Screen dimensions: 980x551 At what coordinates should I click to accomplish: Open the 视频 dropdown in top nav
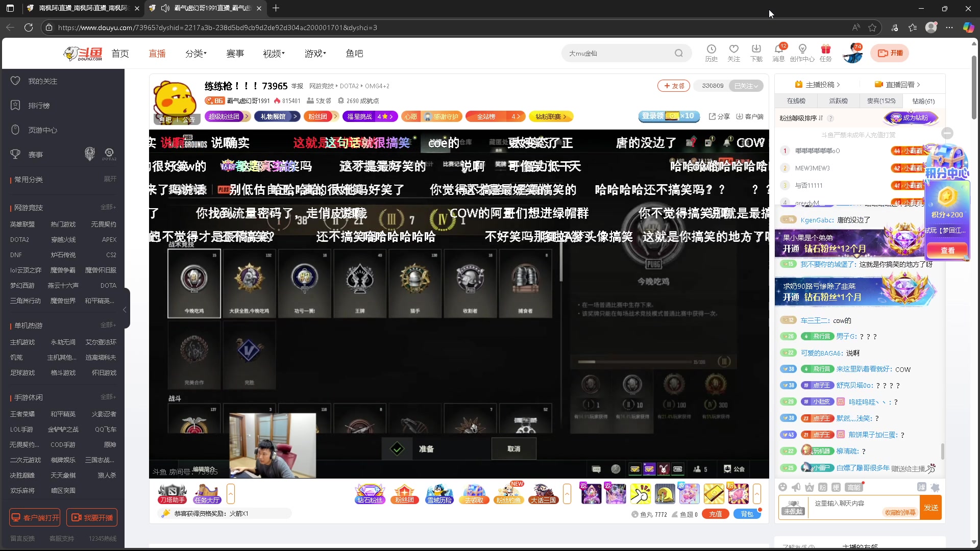[x=274, y=54]
